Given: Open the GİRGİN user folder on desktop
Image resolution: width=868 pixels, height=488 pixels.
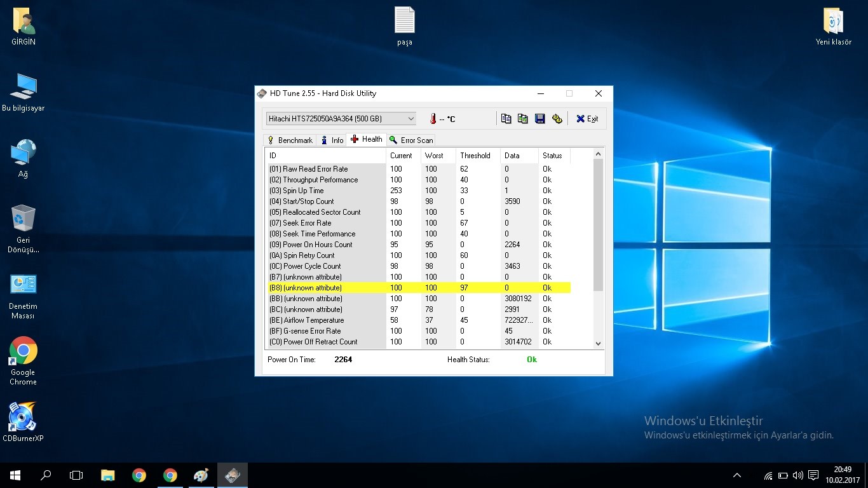Looking at the screenshot, I should (24, 27).
